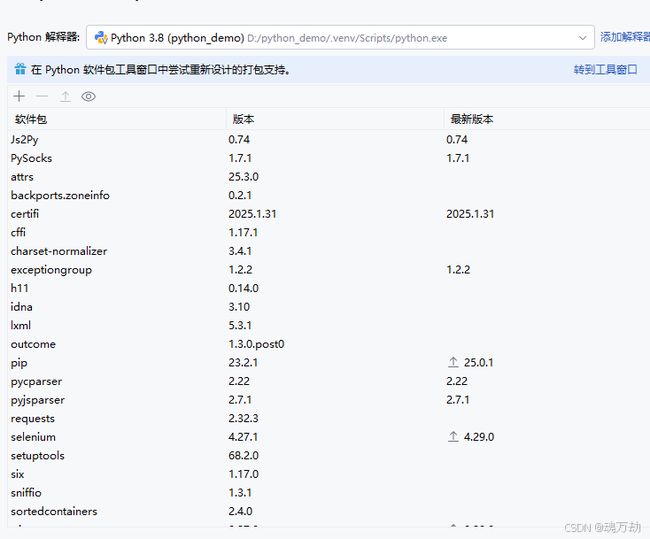The width and height of the screenshot is (650, 539).
Task: Select the pycparser package row
Action: coord(328,381)
